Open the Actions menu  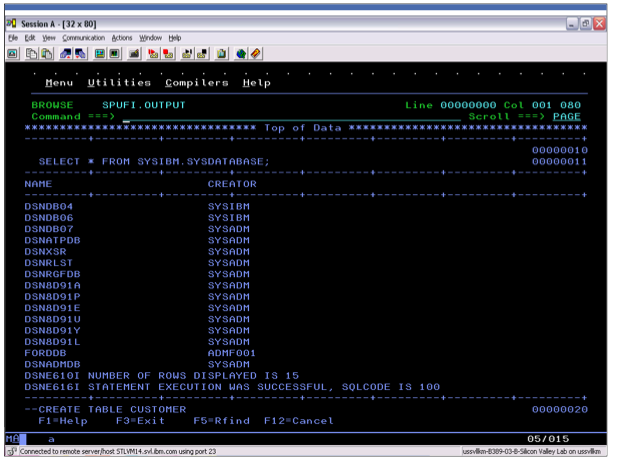pyautogui.click(x=122, y=38)
